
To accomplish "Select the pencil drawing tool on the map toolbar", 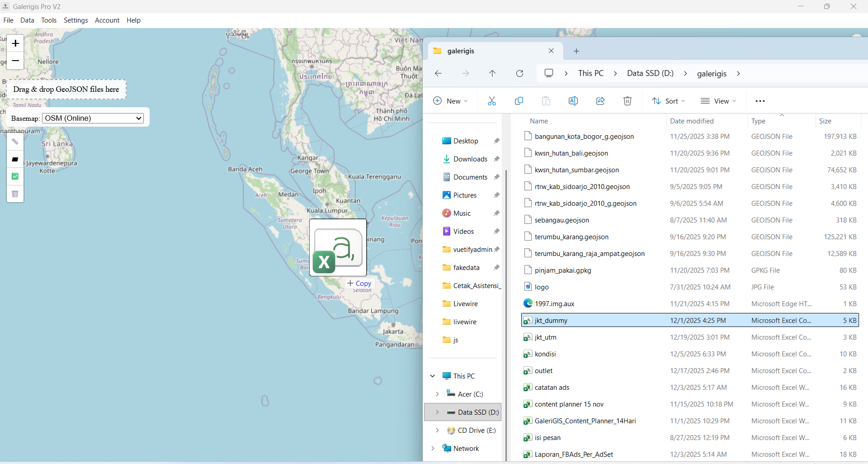I will coord(15,141).
